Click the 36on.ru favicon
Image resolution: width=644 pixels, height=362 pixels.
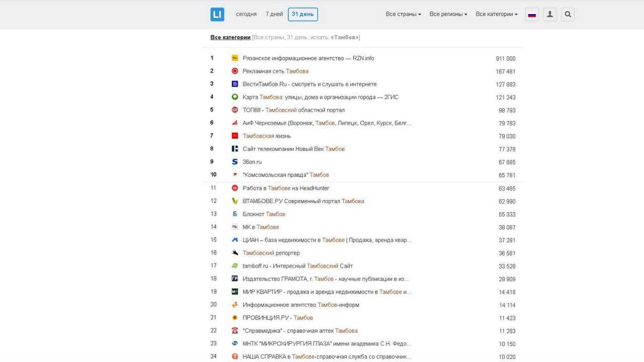coord(234,162)
